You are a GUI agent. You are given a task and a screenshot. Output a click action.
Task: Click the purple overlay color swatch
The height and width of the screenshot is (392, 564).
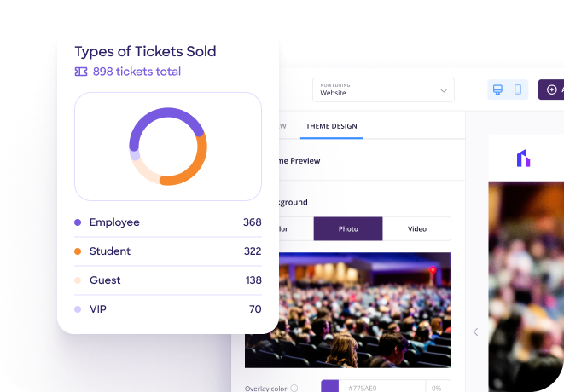point(329,387)
